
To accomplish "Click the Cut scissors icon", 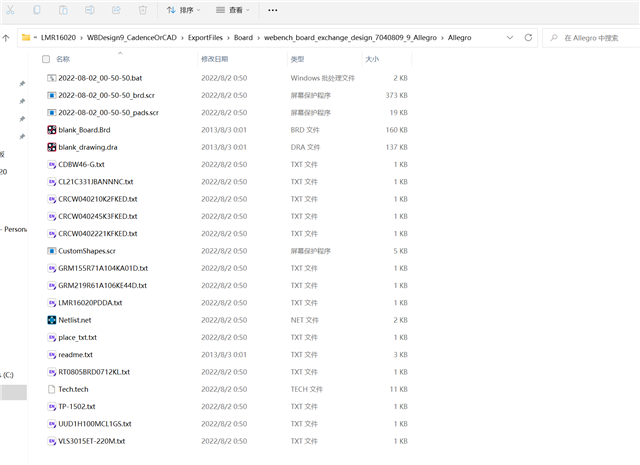I will click(10, 10).
